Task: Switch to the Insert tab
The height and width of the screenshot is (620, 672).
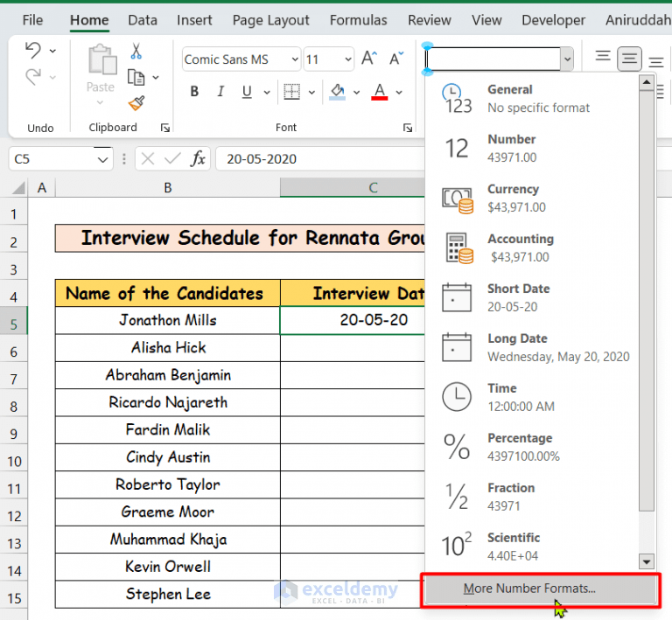Action: click(194, 20)
